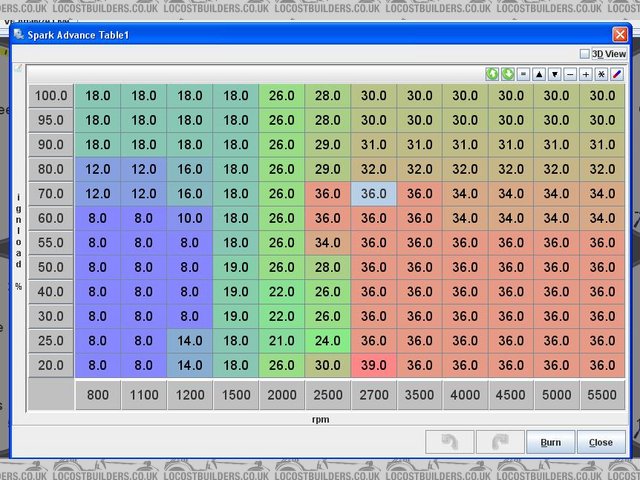Viewport: 640px width, 480px height.
Task: Click the minus icon in table toolbar
Action: [570, 74]
